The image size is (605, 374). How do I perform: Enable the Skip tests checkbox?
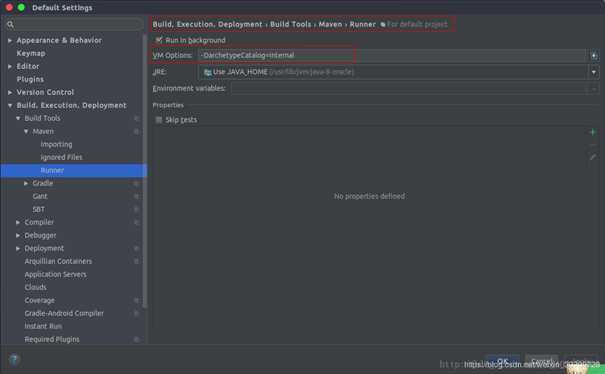[x=159, y=120]
